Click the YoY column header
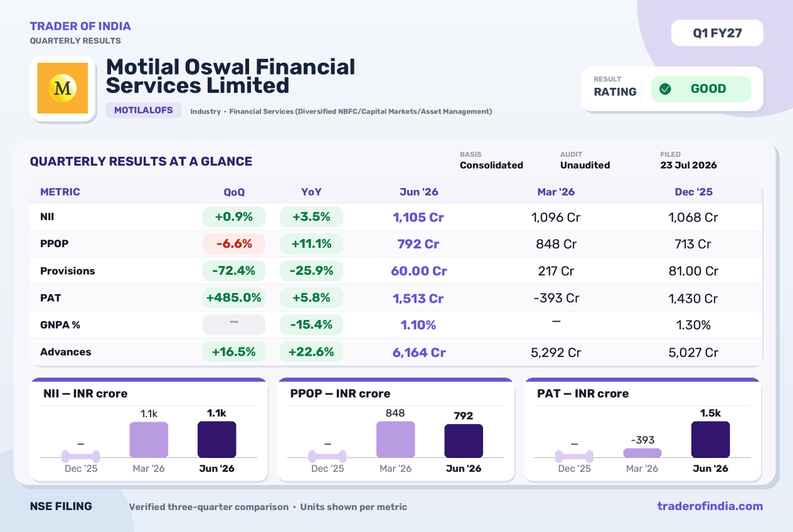 click(311, 192)
